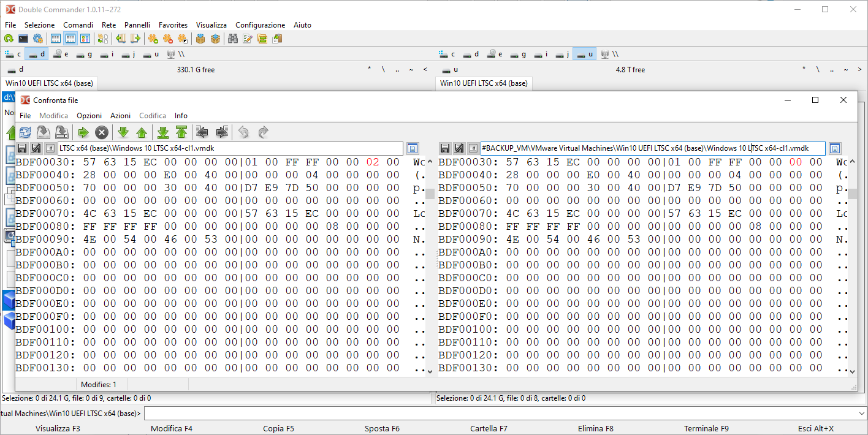This screenshot has width=868, height=435.
Task: Click the left file save-as icon
Action: (36, 148)
